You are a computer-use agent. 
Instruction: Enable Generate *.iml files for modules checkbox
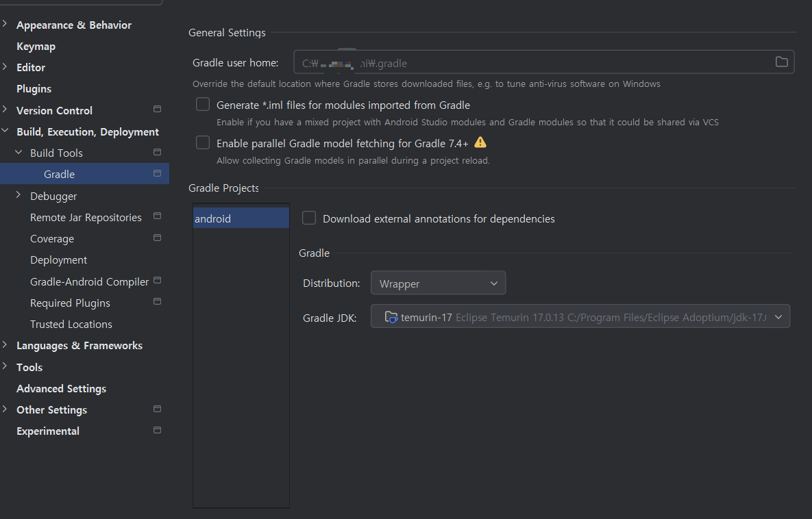tap(202, 105)
